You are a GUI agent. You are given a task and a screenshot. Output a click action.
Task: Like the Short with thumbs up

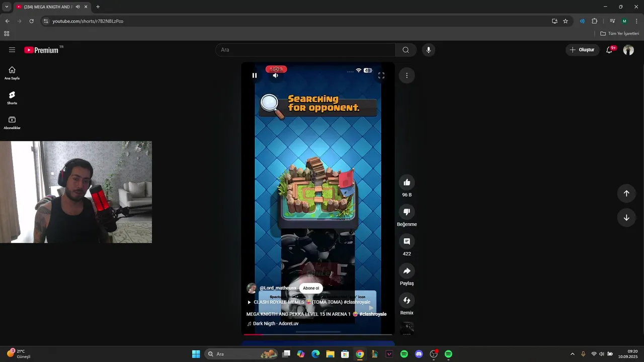(407, 183)
